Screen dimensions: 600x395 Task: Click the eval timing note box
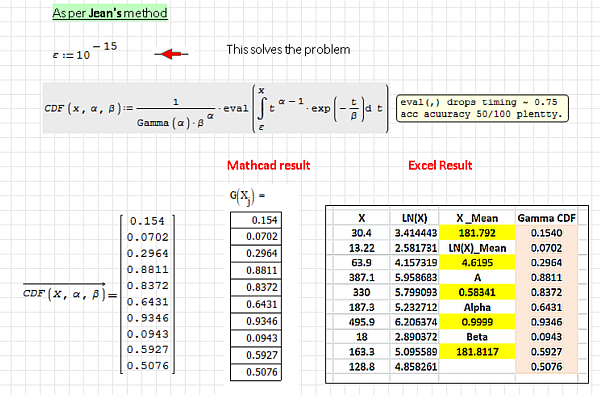click(x=482, y=108)
